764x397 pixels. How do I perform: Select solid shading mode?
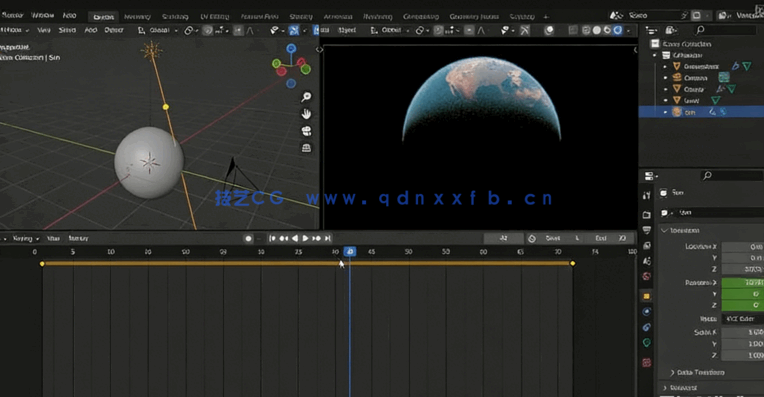click(596, 31)
